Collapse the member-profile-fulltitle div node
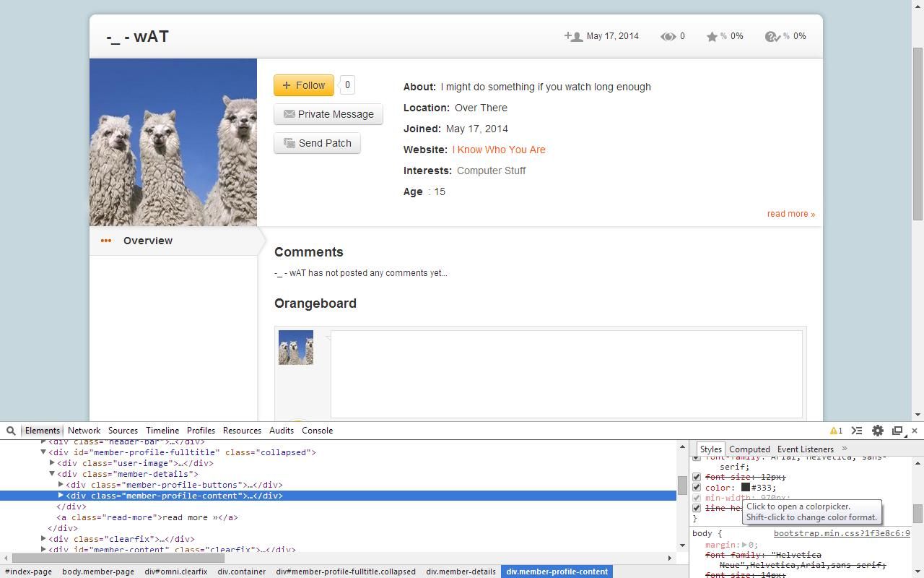The image size is (924, 578). (43, 452)
